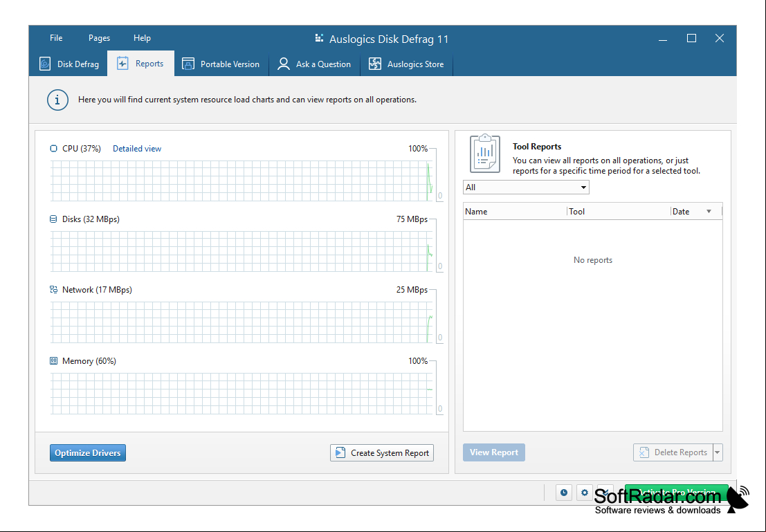
Task: Maximize the Auslogics Disk Defrag window
Action: 691,38
